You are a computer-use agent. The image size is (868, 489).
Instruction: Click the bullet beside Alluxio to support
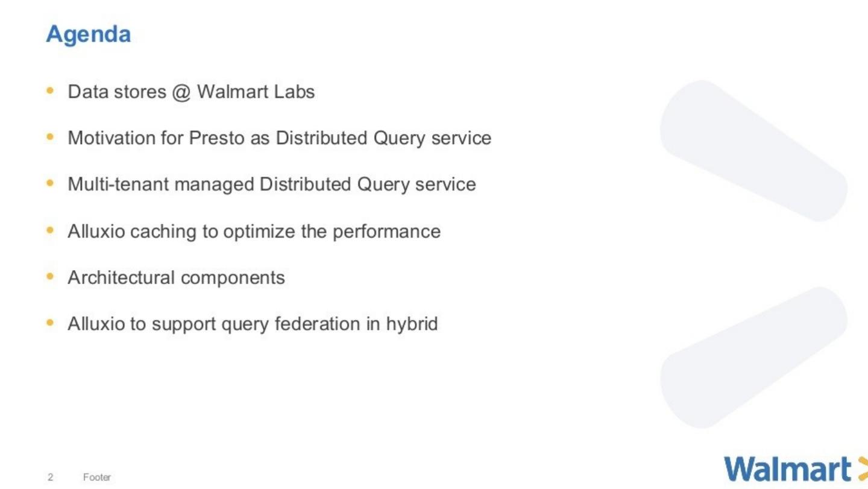pos(50,323)
